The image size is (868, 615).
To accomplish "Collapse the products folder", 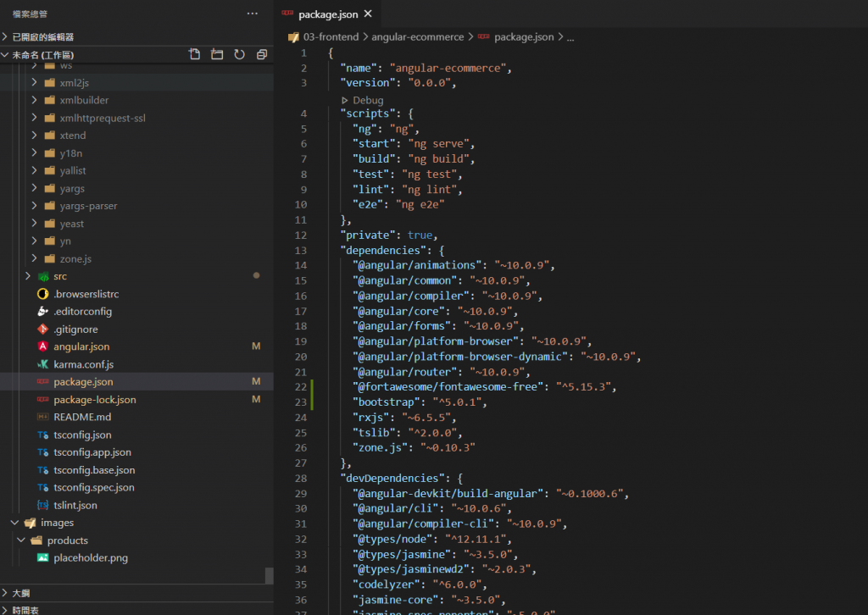I will 21,540.
